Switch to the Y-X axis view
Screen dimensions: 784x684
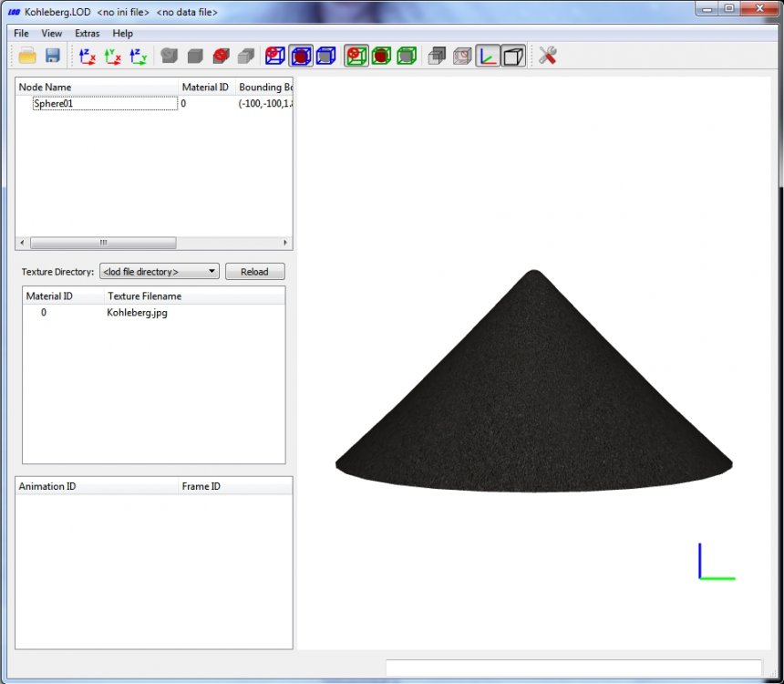coord(112,56)
